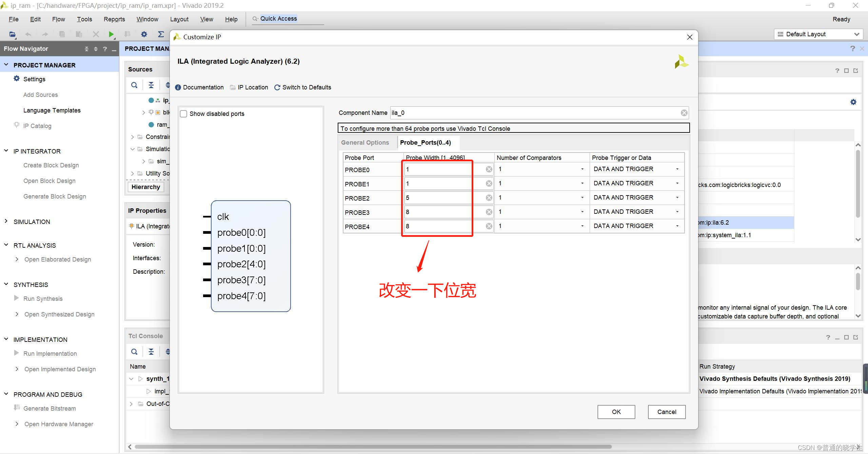
Task: Expand Out-of-Context tree item
Action: [x=130, y=404]
